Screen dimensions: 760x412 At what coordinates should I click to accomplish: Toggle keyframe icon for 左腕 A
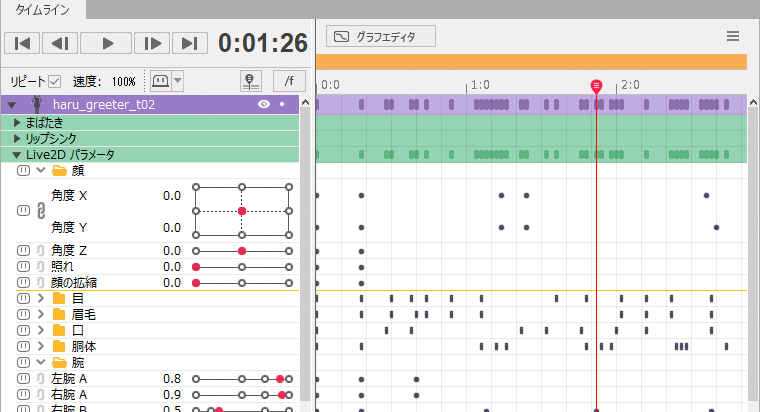23,379
